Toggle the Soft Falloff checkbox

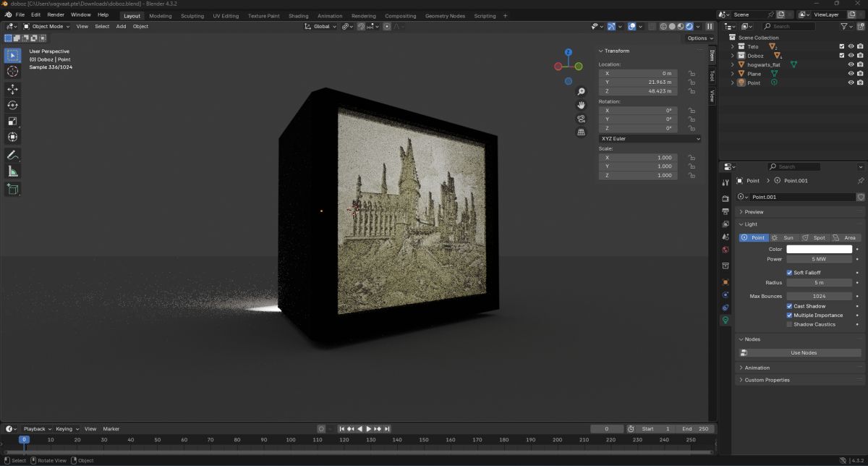(x=789, y=273)
